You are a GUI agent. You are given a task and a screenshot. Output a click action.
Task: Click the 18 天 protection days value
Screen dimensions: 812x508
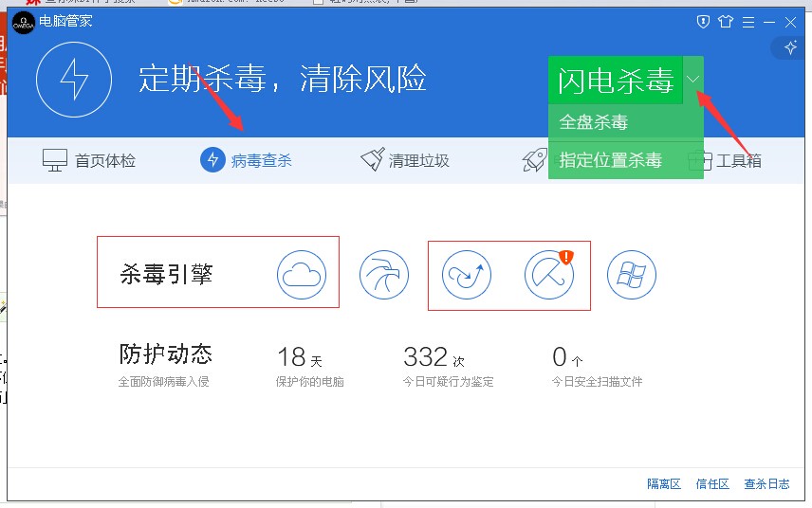pos(300,357)
